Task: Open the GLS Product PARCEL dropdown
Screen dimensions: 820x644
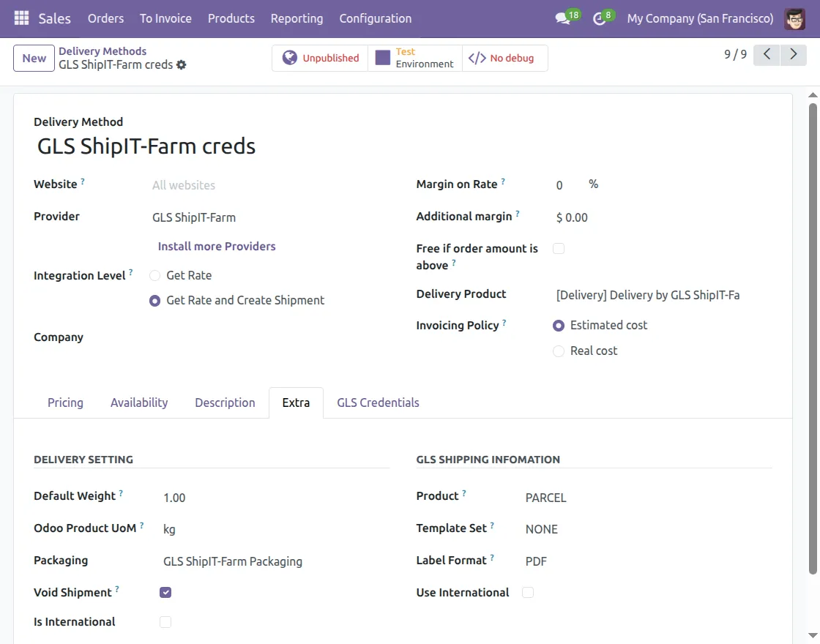Action: (647, 498)
